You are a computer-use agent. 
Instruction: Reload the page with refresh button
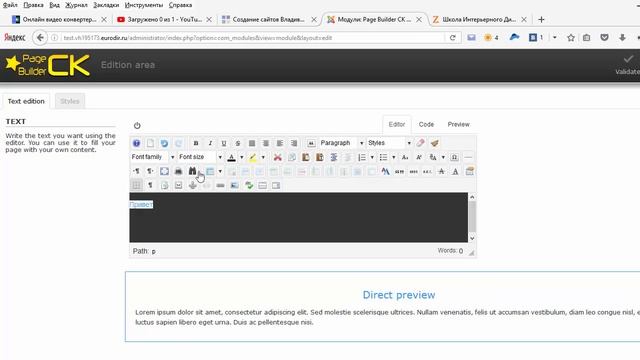[x=452, y=38]
